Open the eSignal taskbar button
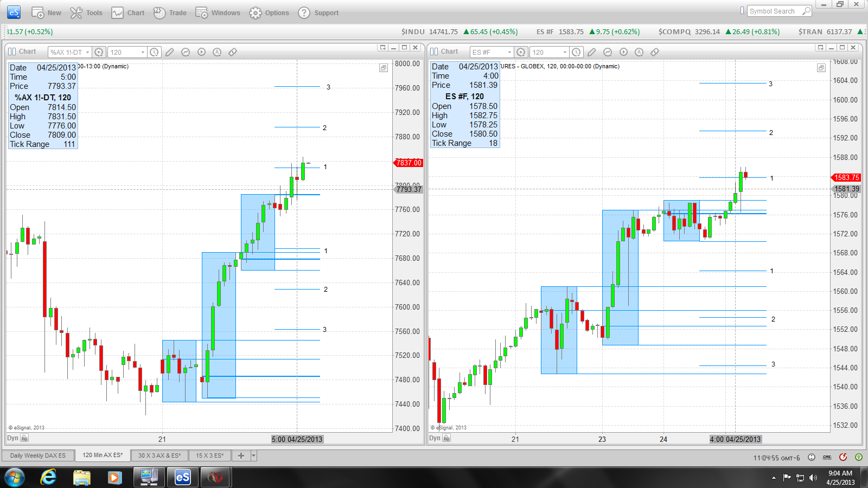Image resolution: width=868 pixels, height=488 pixels. (182, 478)
